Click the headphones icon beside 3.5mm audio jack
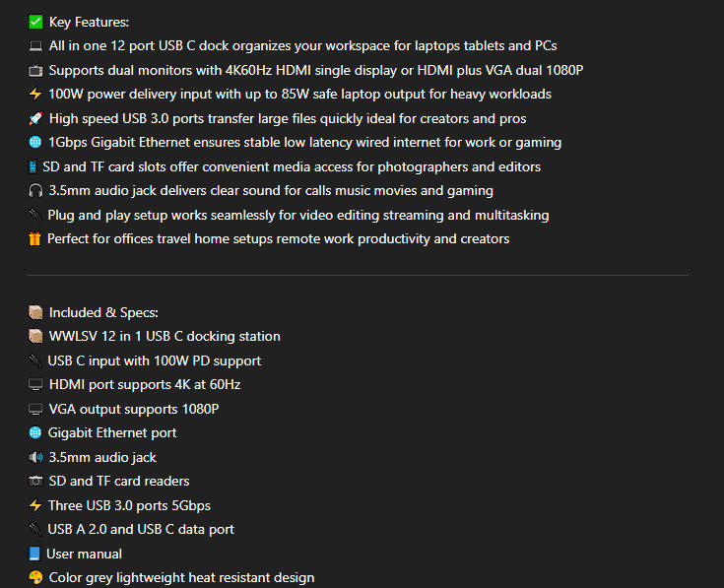 click(35, 191)
